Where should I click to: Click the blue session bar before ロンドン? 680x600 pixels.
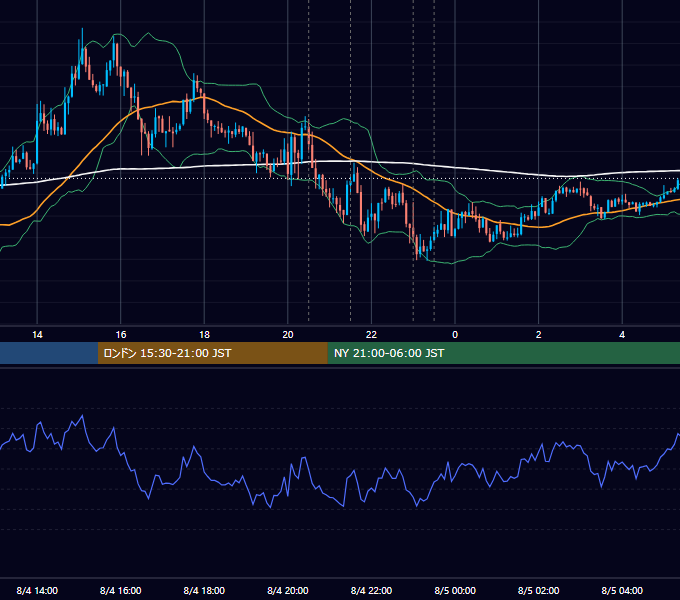click(x=49, y=353)
